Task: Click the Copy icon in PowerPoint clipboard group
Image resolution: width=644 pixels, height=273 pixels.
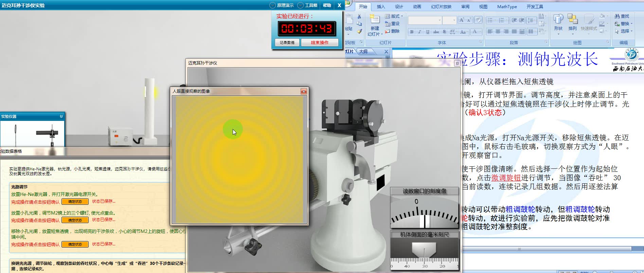Action: coord(359,24)
